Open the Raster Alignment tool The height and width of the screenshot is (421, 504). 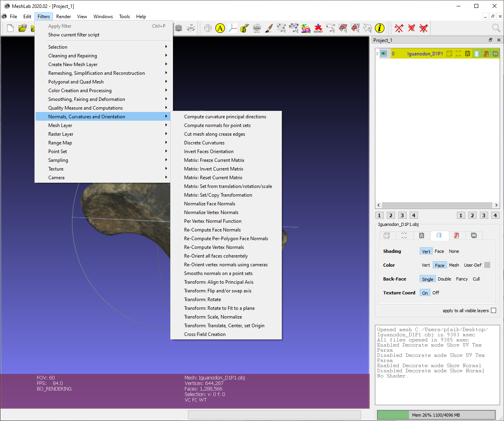click(257, 28)
